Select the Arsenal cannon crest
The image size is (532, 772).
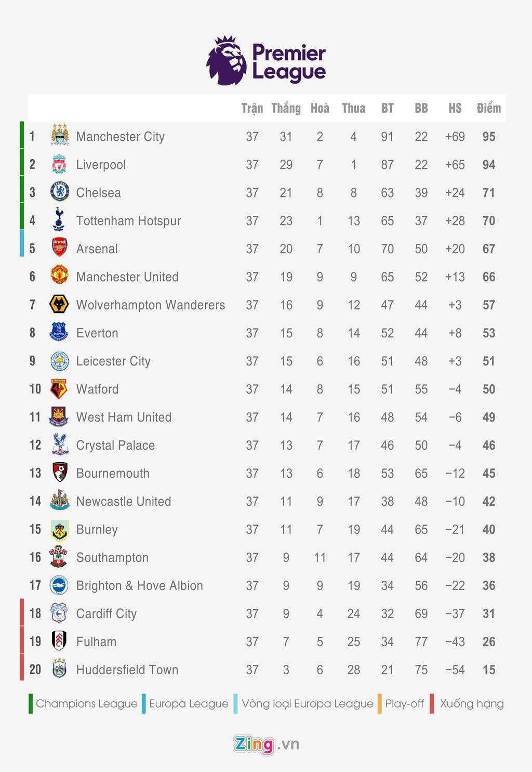(x=59, y=248)
